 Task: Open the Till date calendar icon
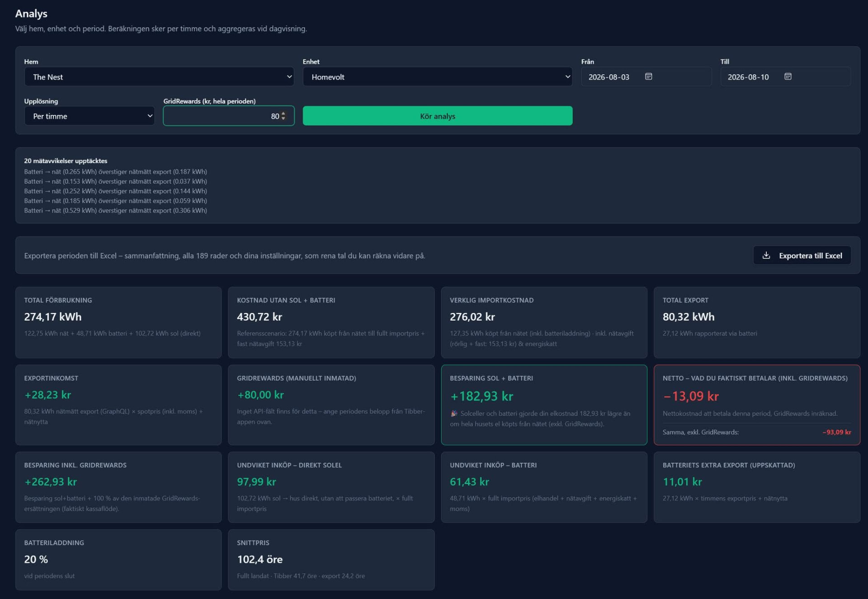point(788,76)
